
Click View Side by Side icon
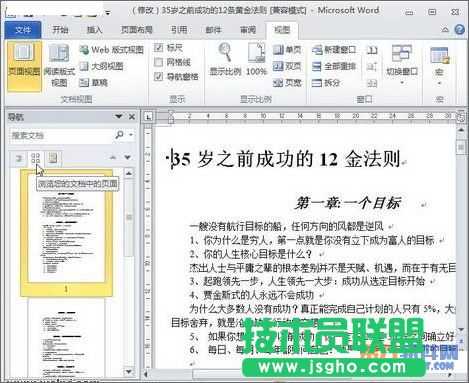pyautogui.click(x=372, y=50)
